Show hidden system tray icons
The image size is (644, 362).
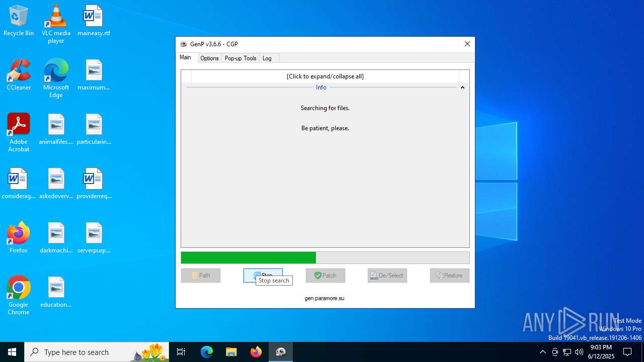[x=542, y=352]
